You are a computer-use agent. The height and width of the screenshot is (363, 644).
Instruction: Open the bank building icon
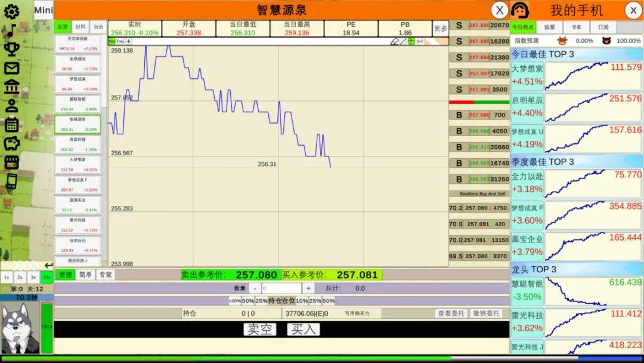(x=11, y=87)
